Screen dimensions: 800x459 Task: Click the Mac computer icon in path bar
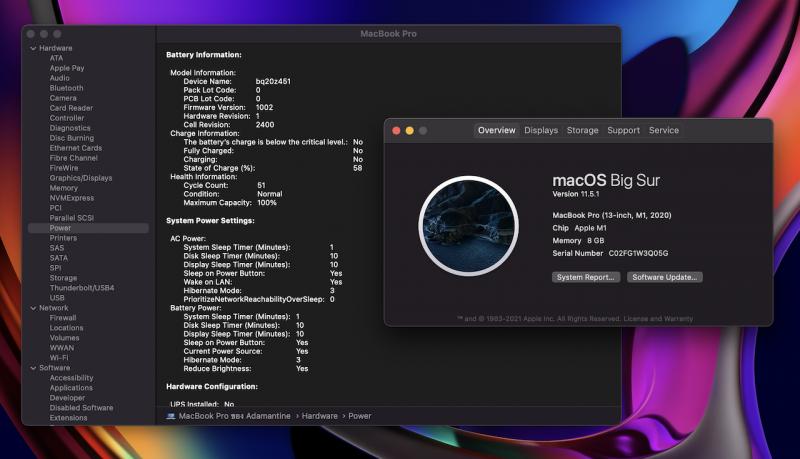pos(171,416)
